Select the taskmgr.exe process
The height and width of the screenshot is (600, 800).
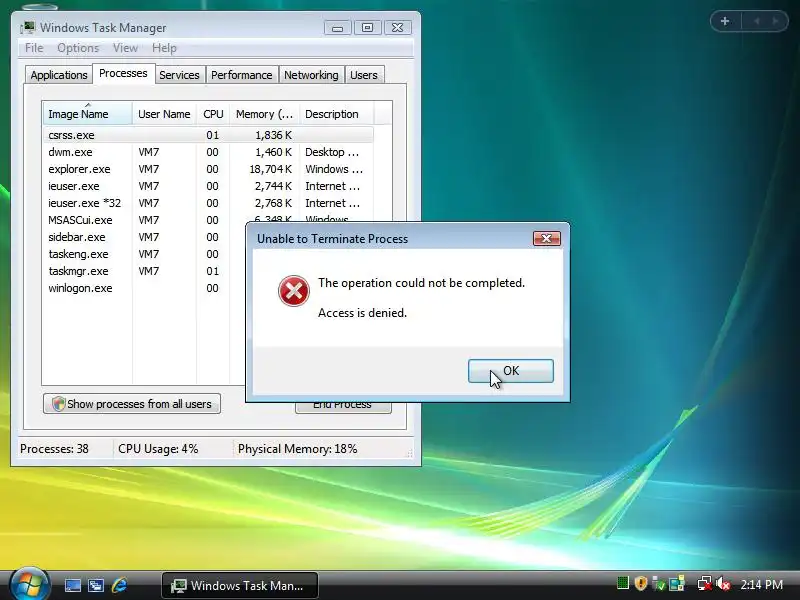click(x=78, y=271)
